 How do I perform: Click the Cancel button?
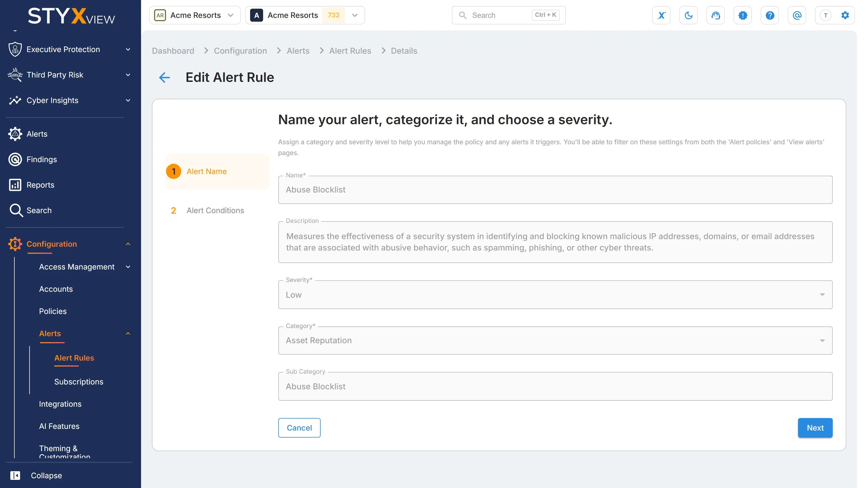coord(299,428)
